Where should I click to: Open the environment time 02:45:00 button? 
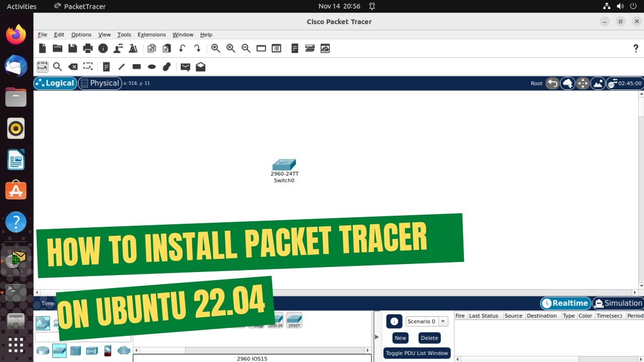click(625, 83)
